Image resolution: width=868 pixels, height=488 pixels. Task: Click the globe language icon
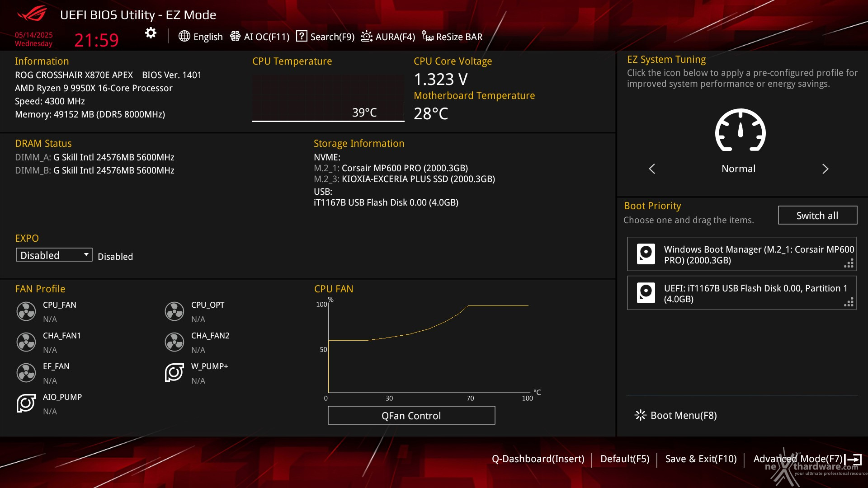click(x=184, y=36)
